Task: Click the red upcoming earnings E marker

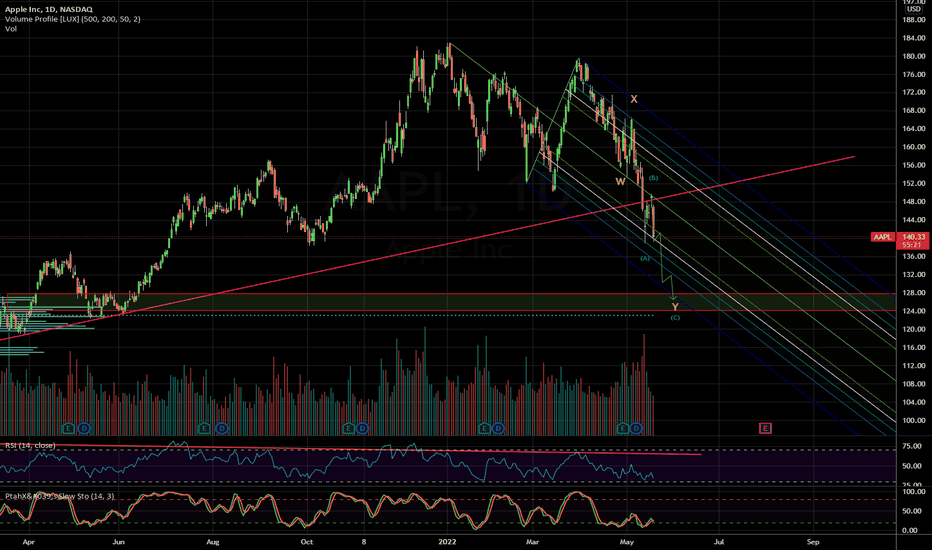Action: (766, 428)
